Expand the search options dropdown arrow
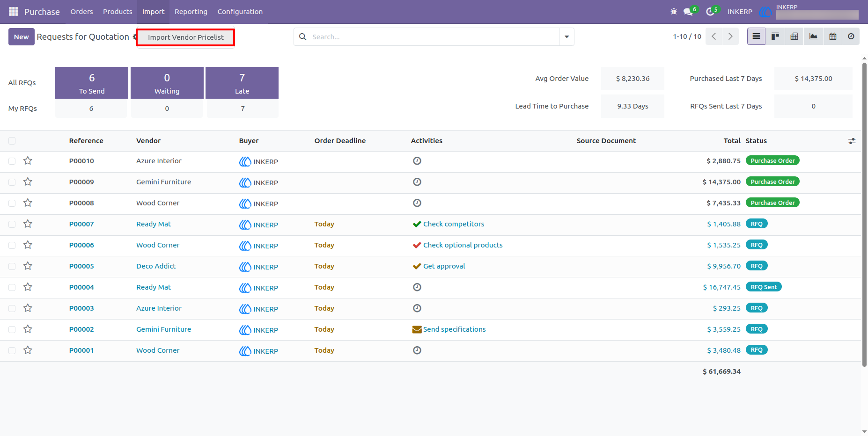 click(x=566, y=36)
